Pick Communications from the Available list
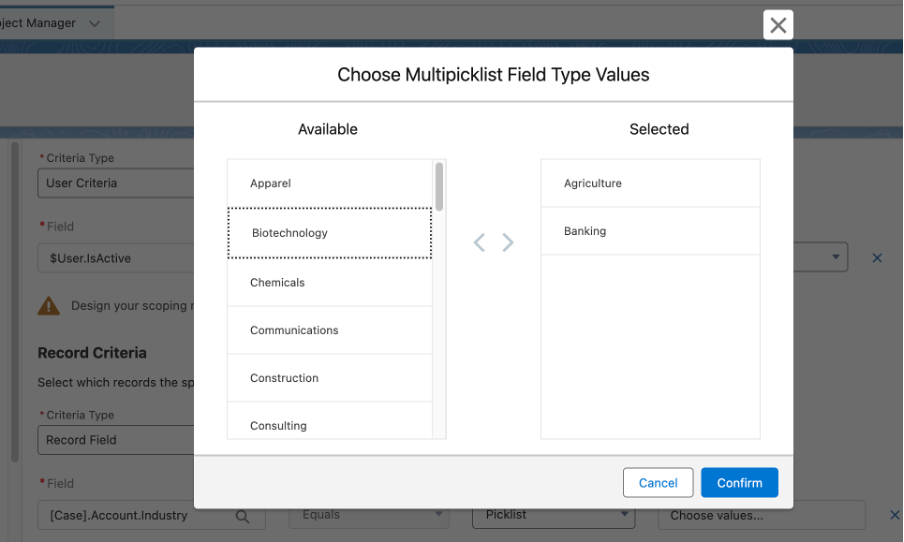This screenshot has width=904, height=542. pos(329,331)
